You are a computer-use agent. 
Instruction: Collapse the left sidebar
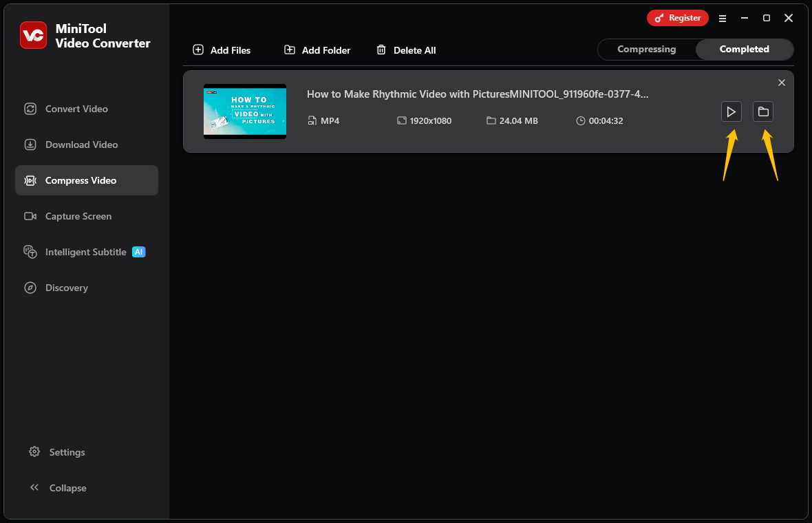[34, 487]
